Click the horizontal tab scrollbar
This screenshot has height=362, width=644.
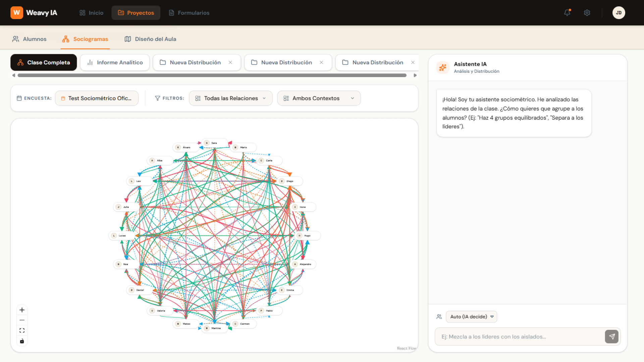[212, 75]
